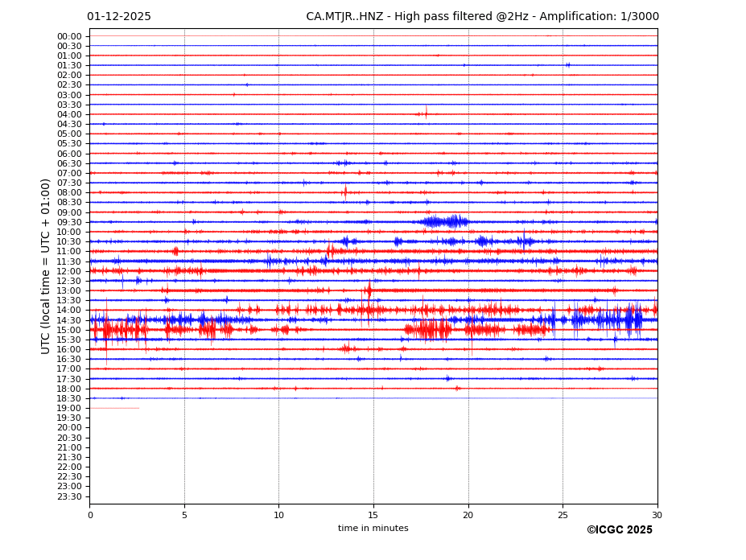This screenshot has width=746, height=560.
Task: Click the x-axis tick label 5
Action: [x=184, y=515]
